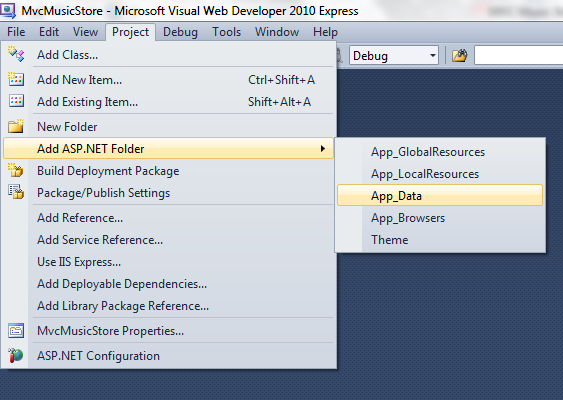This screenshot has width=563, height=400.
Task: Select App_LocalResources in submenu
Action: tap(440, 174)
